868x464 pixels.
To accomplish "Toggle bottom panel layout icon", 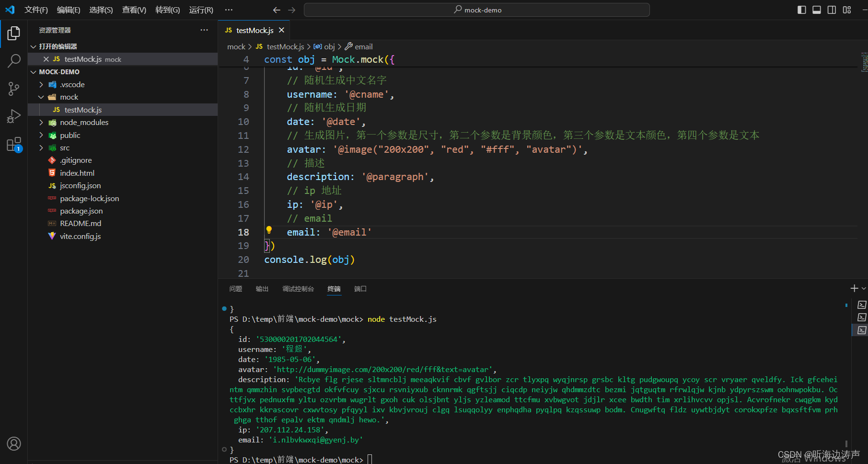I will point(817,10).
